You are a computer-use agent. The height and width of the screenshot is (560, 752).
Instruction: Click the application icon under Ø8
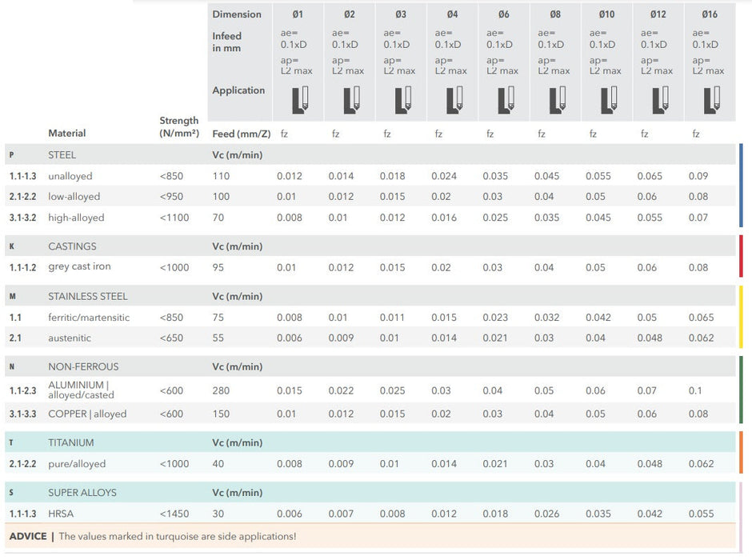[557, 100]
